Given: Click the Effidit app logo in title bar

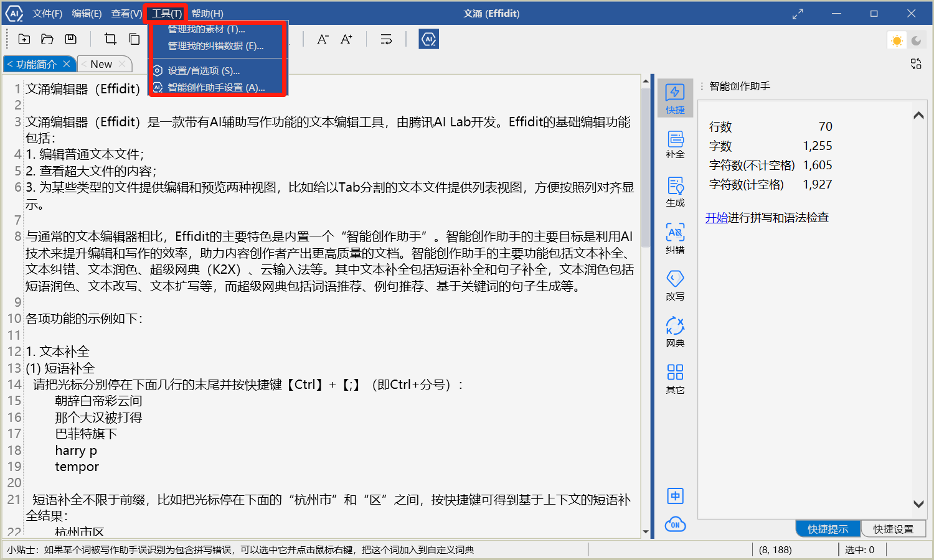Looking at the screenshot, I should pos(14,13).
